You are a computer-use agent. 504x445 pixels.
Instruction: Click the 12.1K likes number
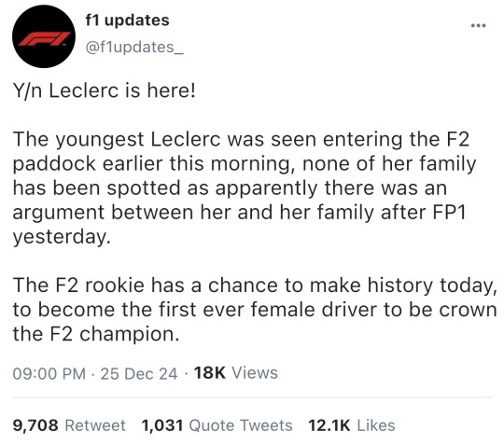pyautogui.click(x=329, y=425)
